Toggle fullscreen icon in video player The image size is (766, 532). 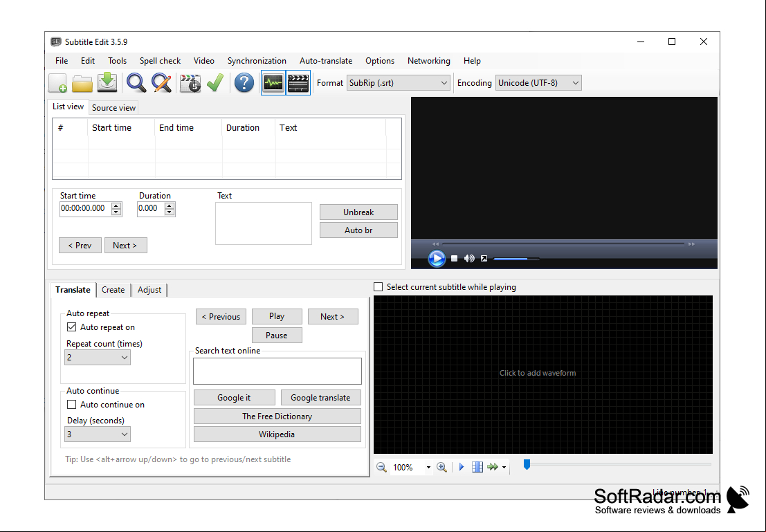point(484,259)
